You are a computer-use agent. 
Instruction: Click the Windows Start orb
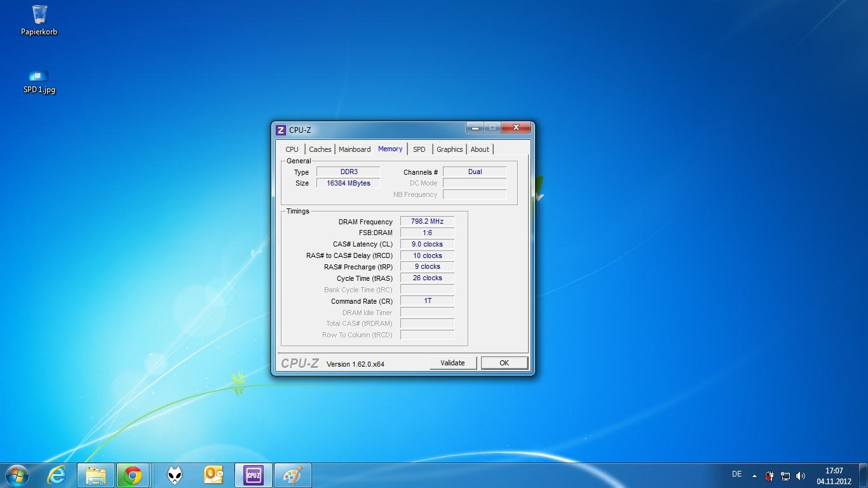(x=17, y=475)
